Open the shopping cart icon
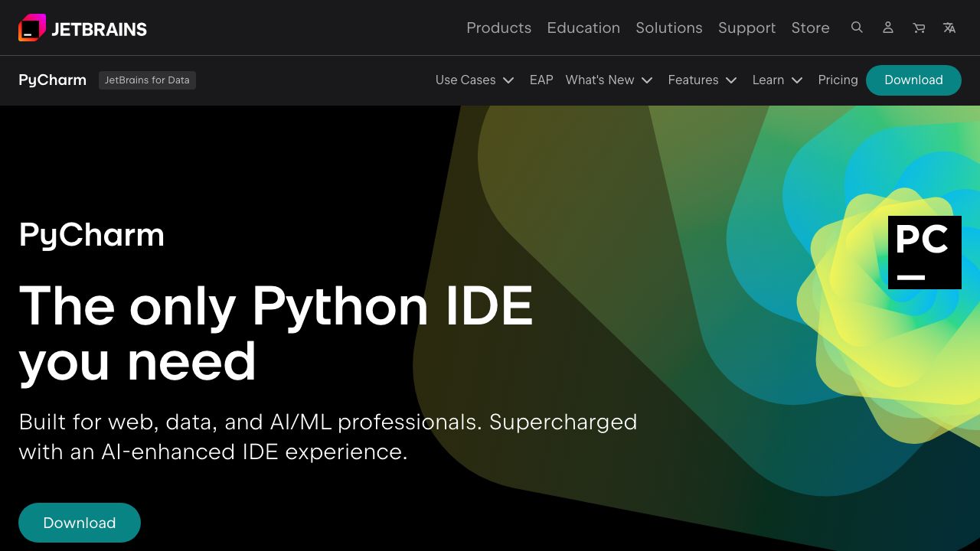 [x=919, y=28]
